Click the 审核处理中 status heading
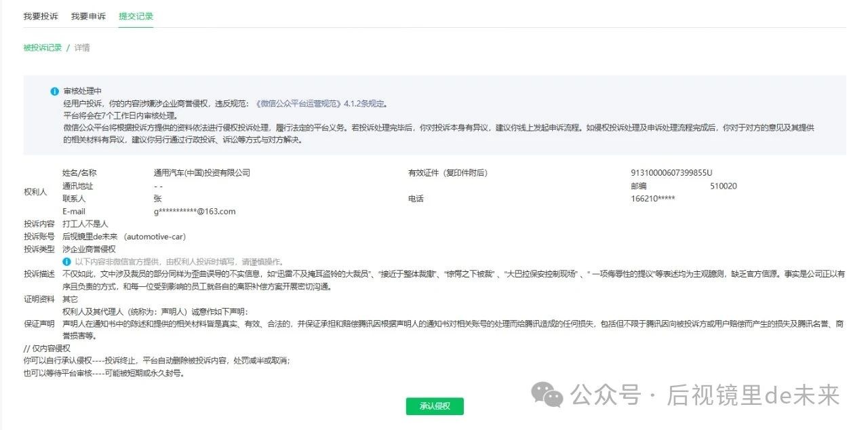Viewport: 868px width, 430px height. tap(83, 92)
